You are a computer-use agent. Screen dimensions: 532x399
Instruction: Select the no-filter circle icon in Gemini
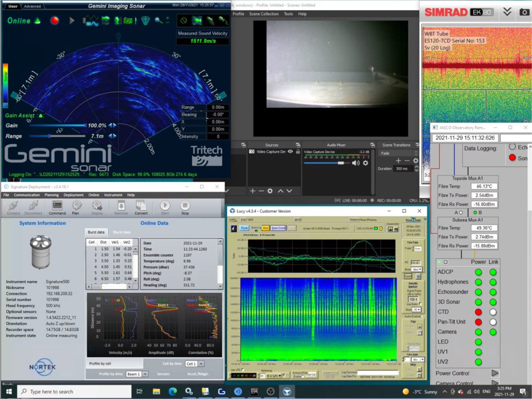click(183, 21)
